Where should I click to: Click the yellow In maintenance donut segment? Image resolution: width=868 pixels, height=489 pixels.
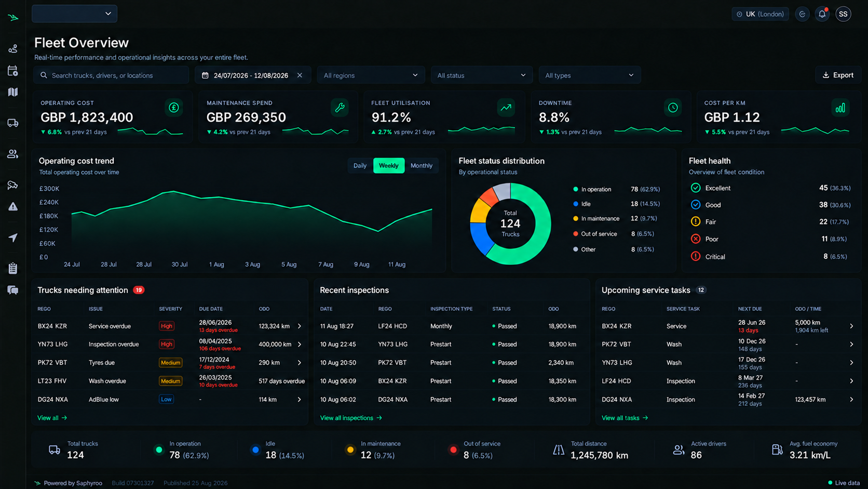click(x=479, y=212)
